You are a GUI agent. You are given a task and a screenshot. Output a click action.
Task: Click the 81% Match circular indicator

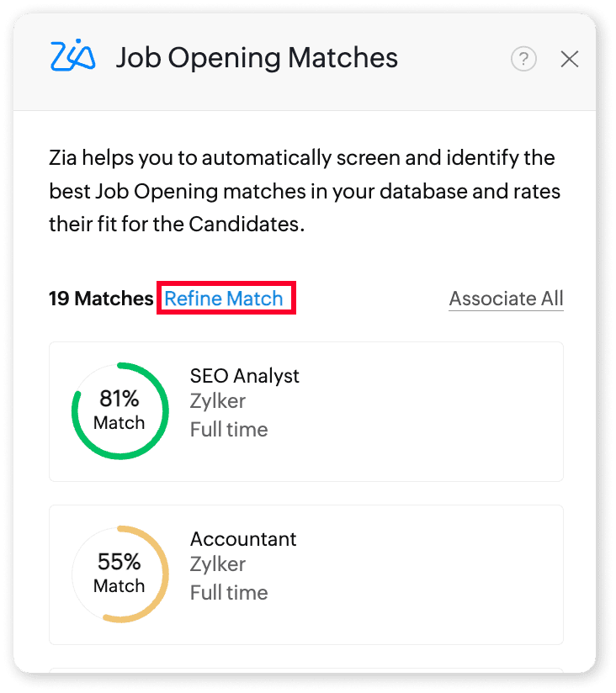(119, 411)
